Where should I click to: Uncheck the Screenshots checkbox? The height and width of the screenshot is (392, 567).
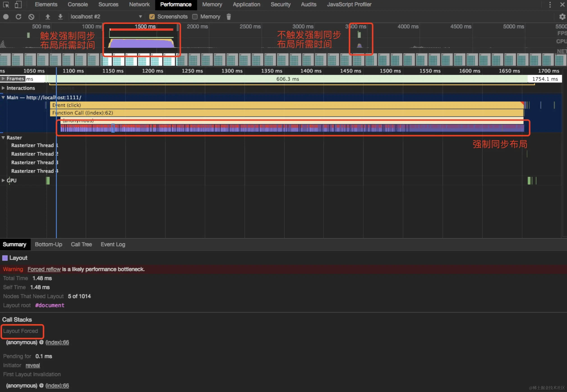152,17
